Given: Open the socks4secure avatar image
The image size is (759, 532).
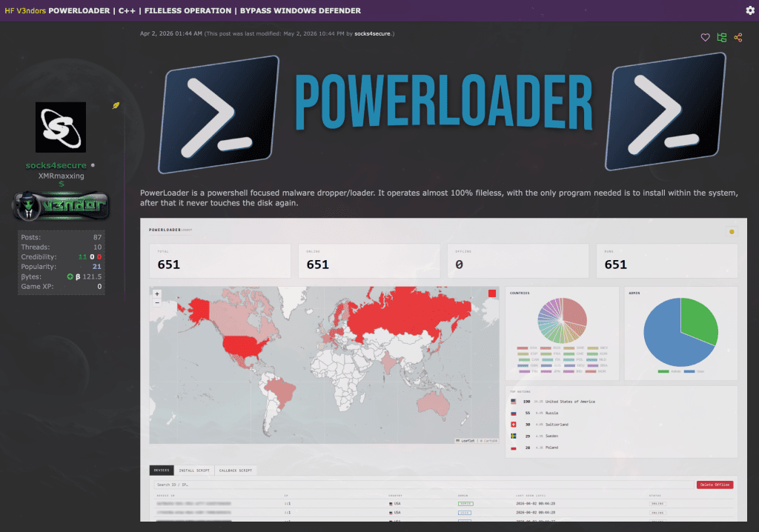Looking at the screenshot, I should pos(61,127).
